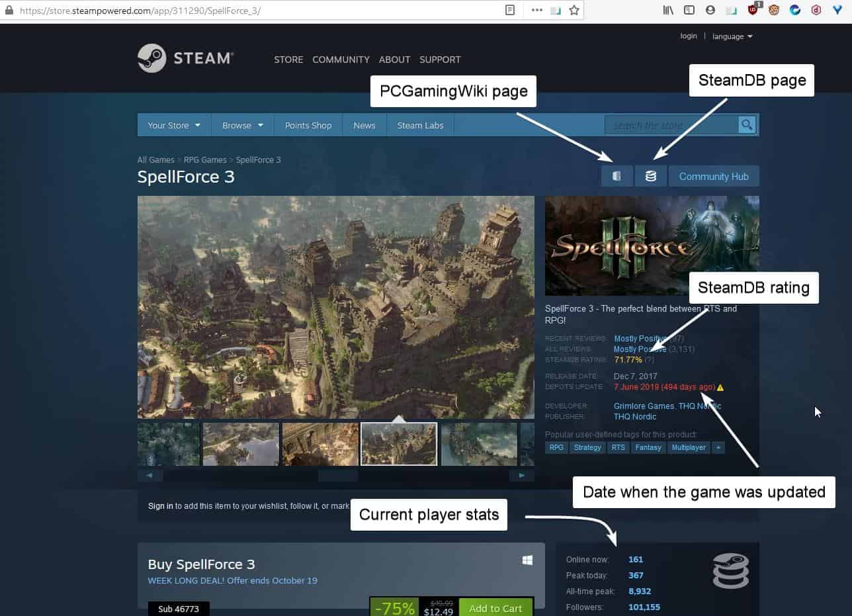Click the store search magnifier icon
The height and width of the screenshot is (616, 852).
747,124
